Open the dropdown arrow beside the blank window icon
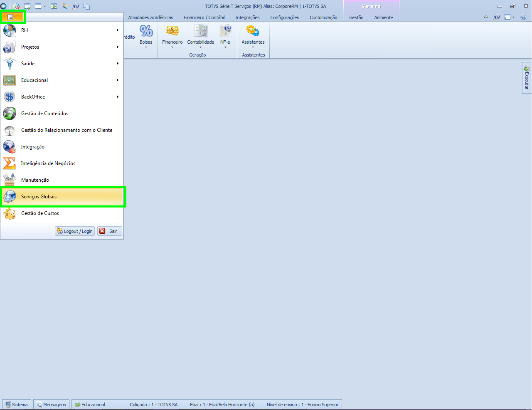Screen dimensions: 532x410 pos(44,6)
